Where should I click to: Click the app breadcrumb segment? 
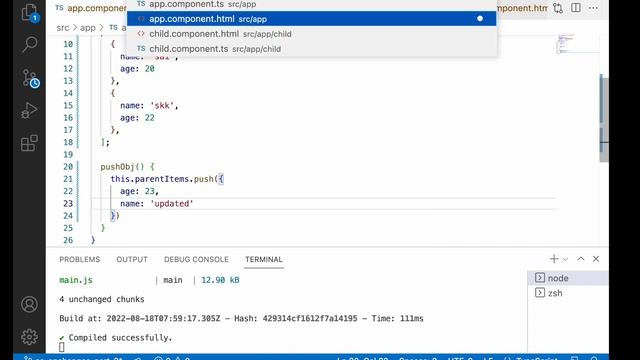pos(88,28)
